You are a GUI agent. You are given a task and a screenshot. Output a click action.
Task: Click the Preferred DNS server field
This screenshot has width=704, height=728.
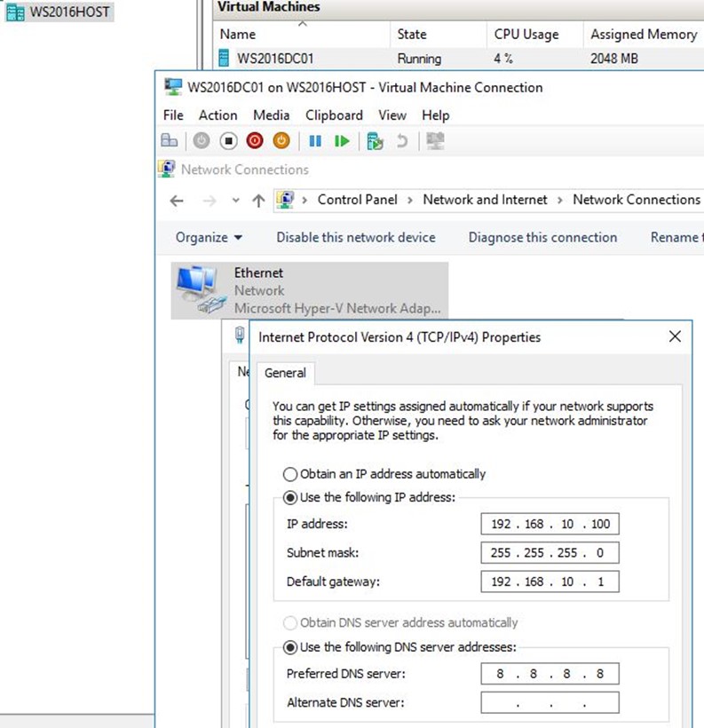pos(550,674)
